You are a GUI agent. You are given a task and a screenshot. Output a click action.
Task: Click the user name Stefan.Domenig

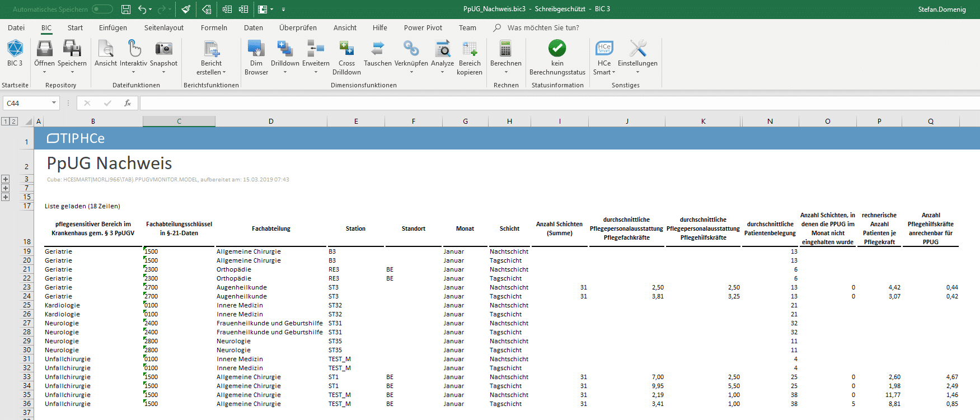coord(942,9)
